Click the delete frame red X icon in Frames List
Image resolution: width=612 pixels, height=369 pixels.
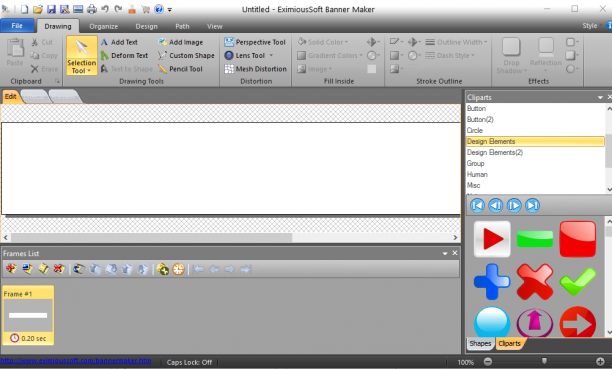click(59, 269)
